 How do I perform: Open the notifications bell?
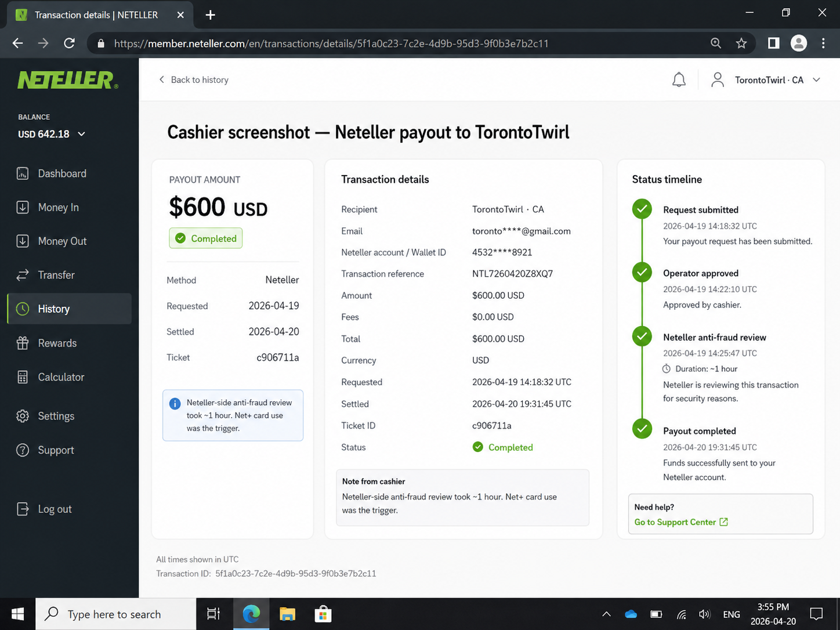[679, 80]
